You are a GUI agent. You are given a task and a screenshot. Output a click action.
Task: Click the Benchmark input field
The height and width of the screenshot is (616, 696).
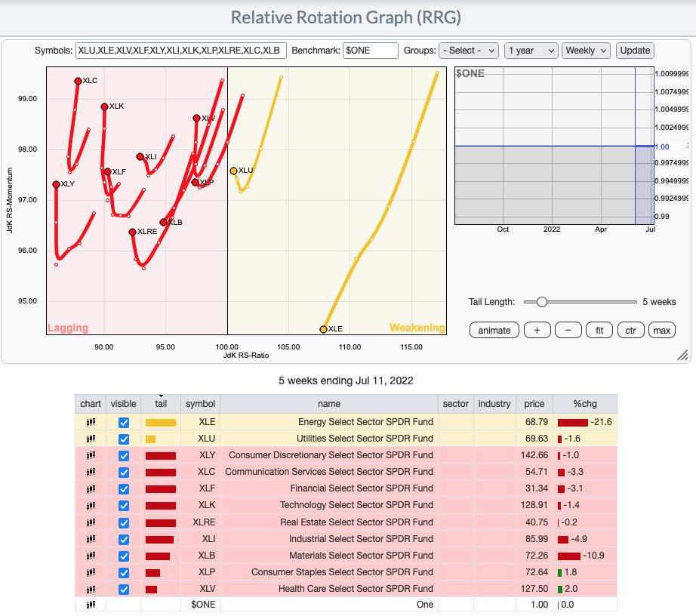[x=370, y=51]
